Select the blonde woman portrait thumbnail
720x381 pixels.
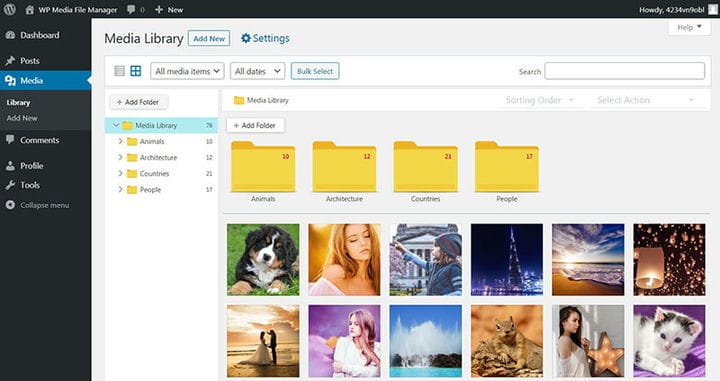click(x=344, y=259)
